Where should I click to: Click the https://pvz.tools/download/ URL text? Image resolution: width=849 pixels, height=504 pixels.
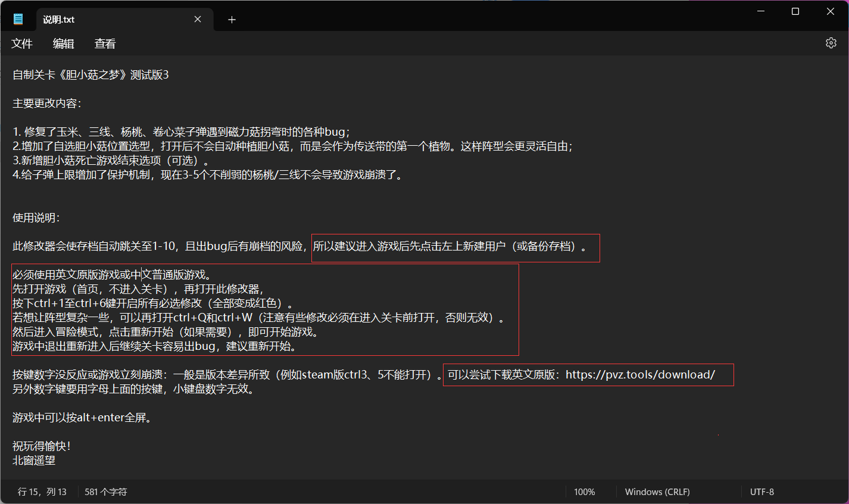pos(640,375)
